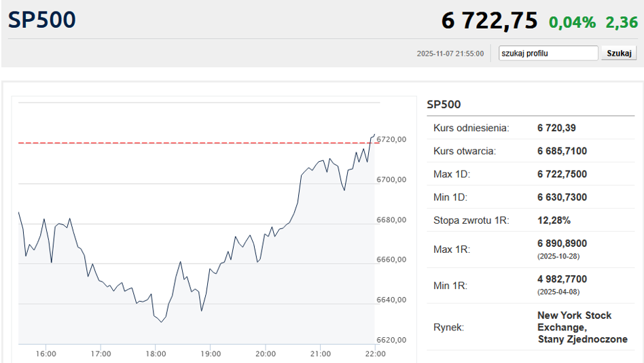Click the SP500 heading above the data table
This screenshot has width=644, height=363.
tap(444, 105)
